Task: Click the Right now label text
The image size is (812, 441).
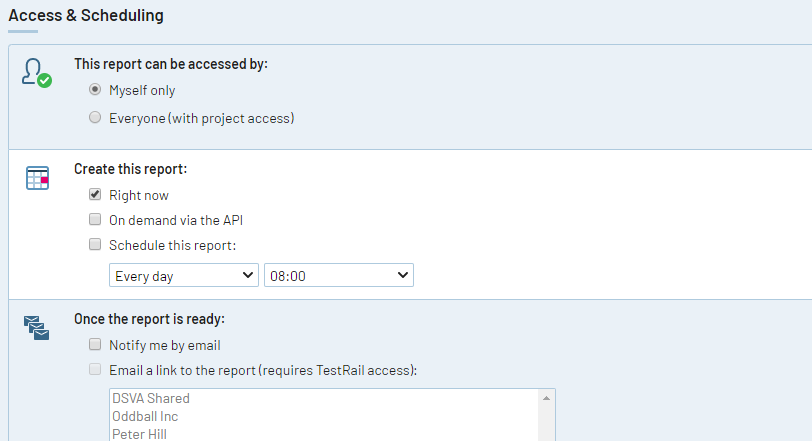Action: [139, 195]
